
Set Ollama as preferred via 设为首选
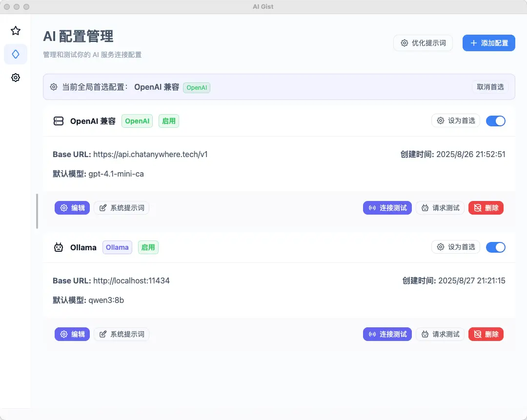[456, 247]
